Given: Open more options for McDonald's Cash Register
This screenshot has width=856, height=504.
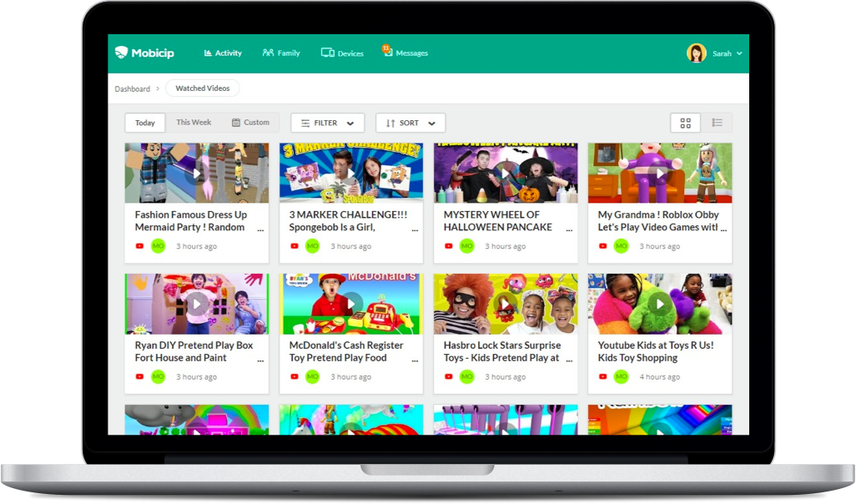Looking at the screenshot, I should pos(415,360).
